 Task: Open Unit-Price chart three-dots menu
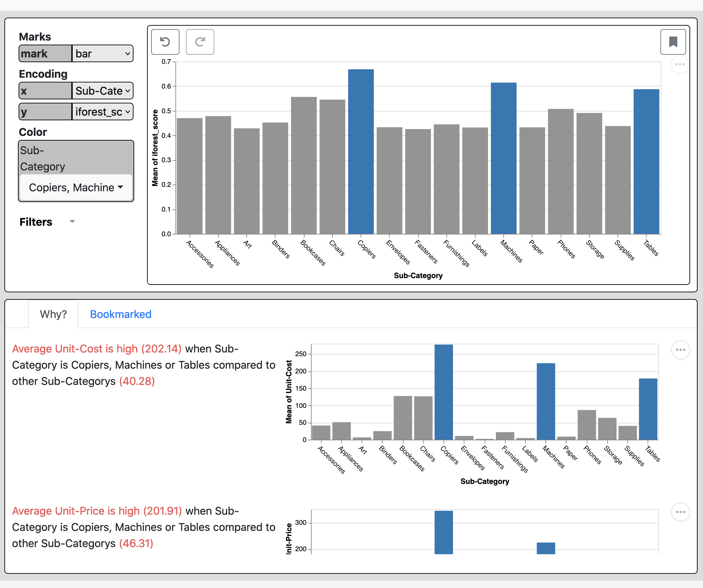(680, 512)
